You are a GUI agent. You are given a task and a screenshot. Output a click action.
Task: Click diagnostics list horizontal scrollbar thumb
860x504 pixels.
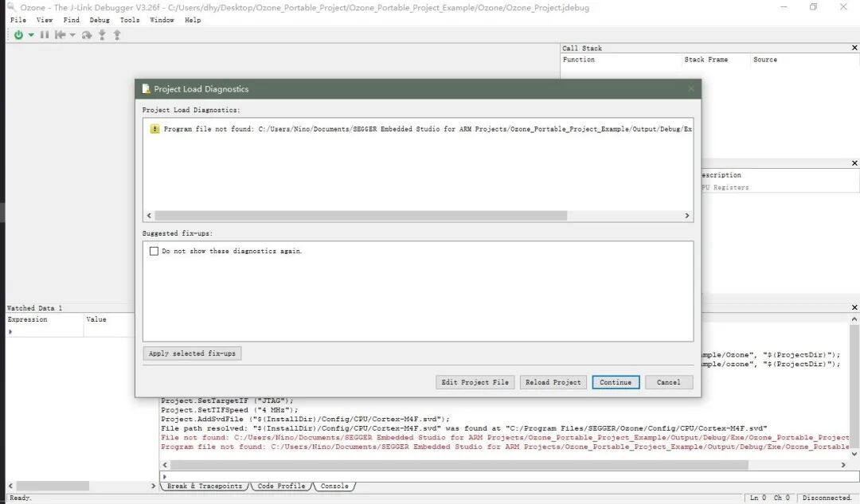[x=361, y=216]
